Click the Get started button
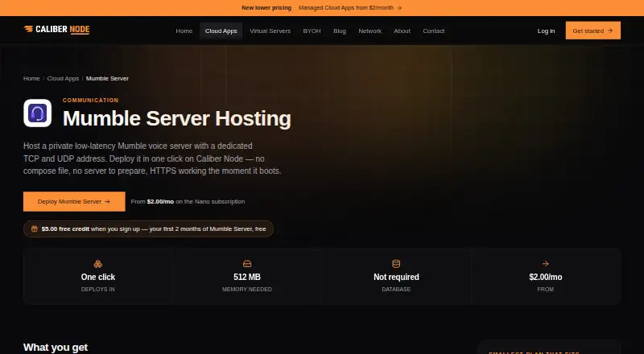Viewport: 644px width, 354px height. click(592, 31)
